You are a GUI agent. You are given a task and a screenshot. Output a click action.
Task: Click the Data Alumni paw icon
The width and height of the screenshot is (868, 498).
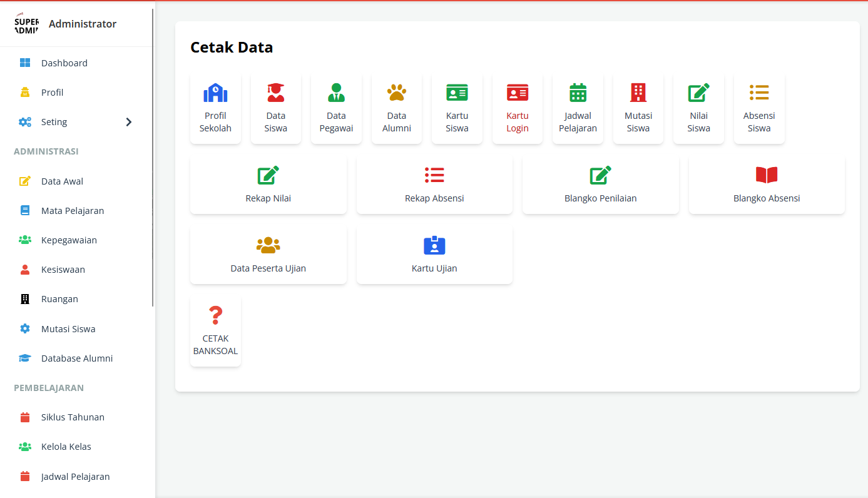[396, 93]
